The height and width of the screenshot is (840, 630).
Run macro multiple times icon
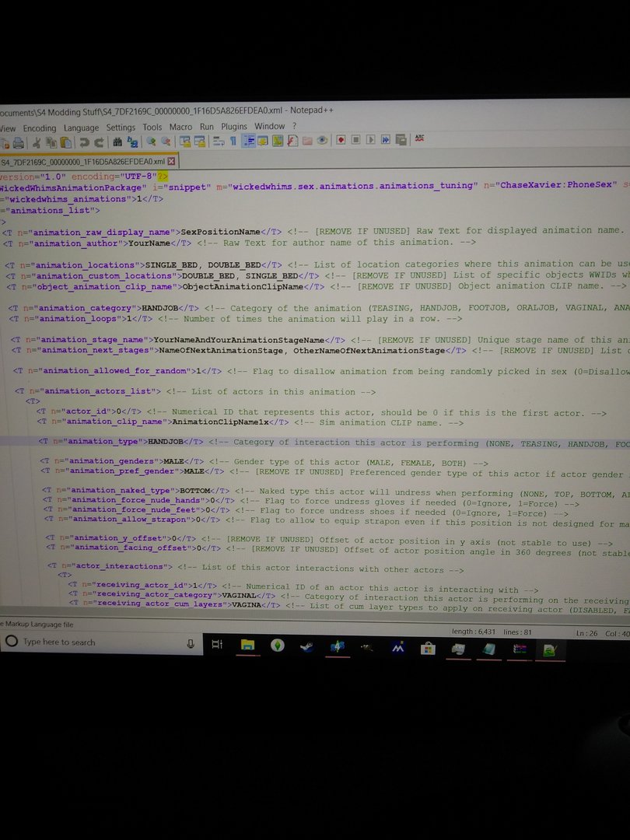pyautogui.click(x=385, y=139)
